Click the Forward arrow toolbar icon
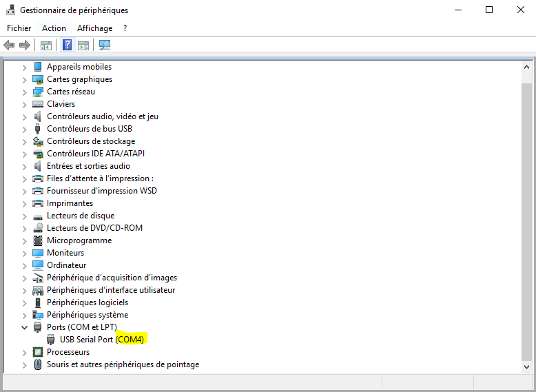Viewport: 536px width, 392px height. [x=25, y=45]
